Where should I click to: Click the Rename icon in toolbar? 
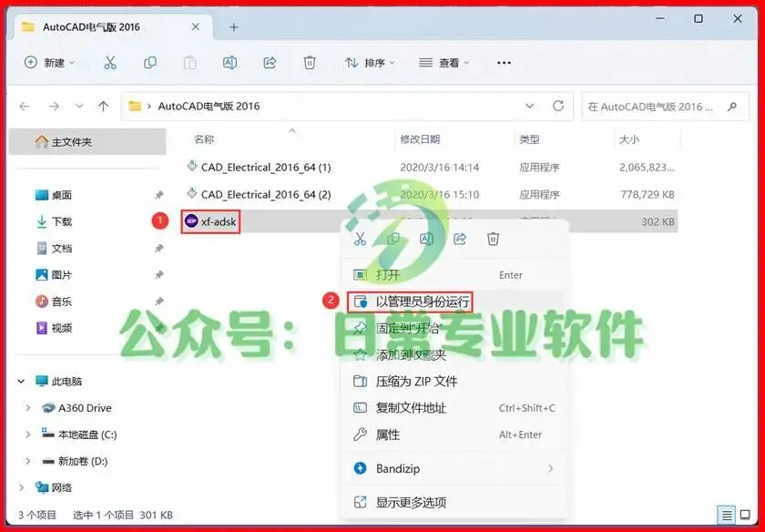(229, 63)
